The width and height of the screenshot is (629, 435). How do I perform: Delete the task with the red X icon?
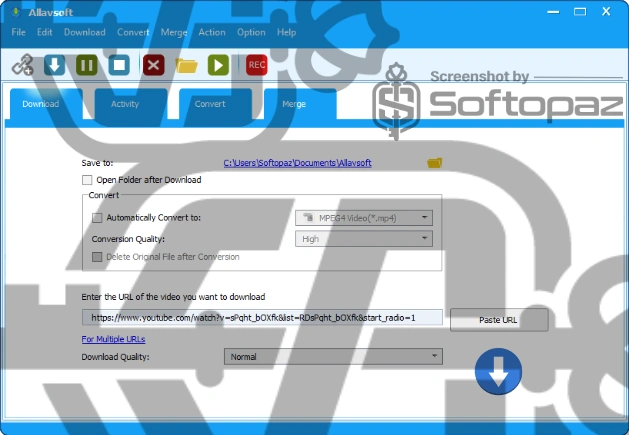pyautogui.click(x=154, y=65)
